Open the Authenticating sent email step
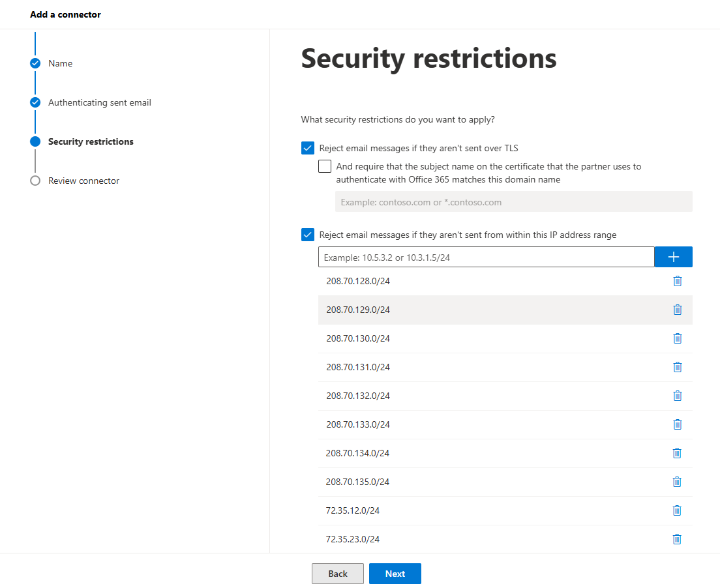Viewport: 720px width, 588px height. click(x=99, y=102)
